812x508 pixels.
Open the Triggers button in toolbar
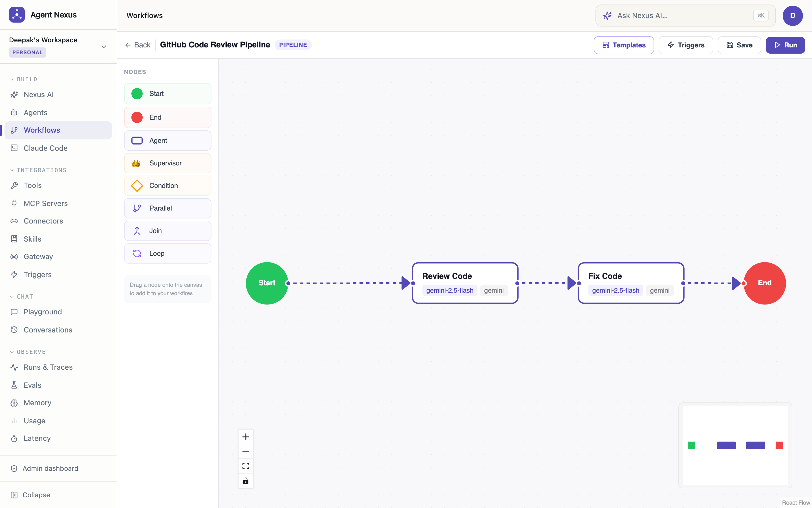686,45
